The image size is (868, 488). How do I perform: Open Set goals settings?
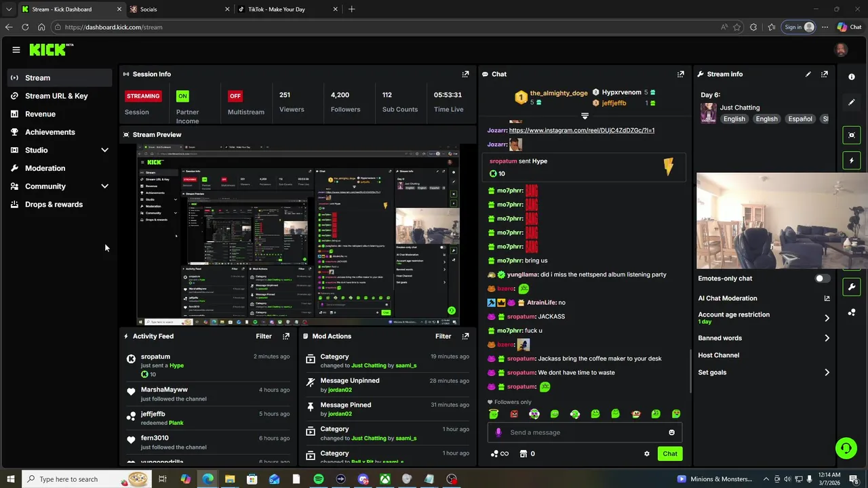pyautogui.click(x=764, y=373)
